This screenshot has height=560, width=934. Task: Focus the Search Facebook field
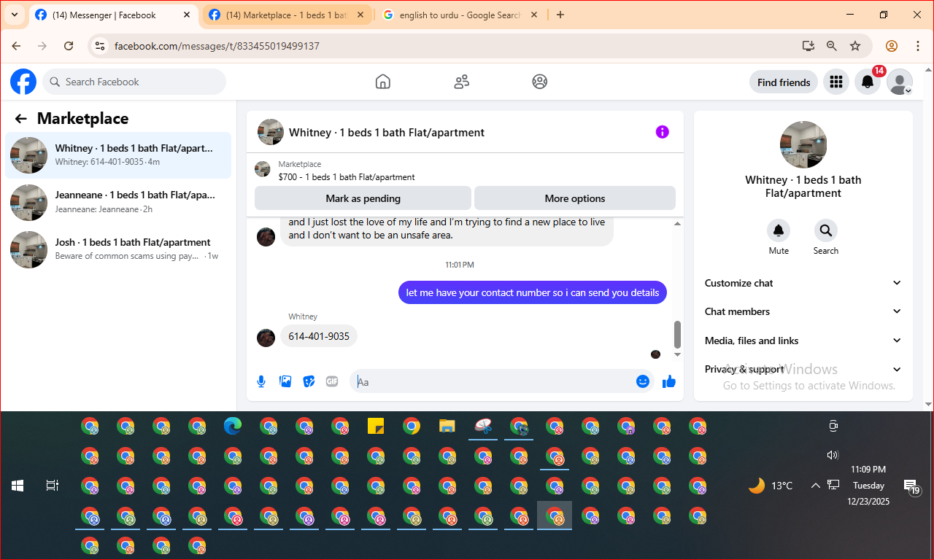[x=134, y=82]
